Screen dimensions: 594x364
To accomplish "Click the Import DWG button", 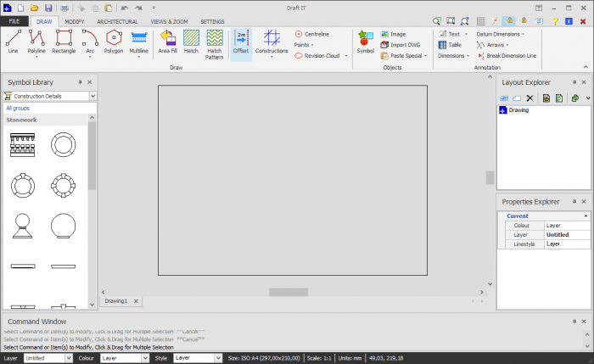I will (x=401, y=44).
